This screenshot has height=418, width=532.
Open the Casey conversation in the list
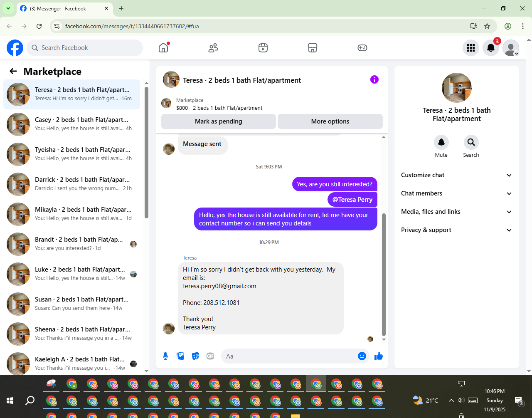point(71,124)
